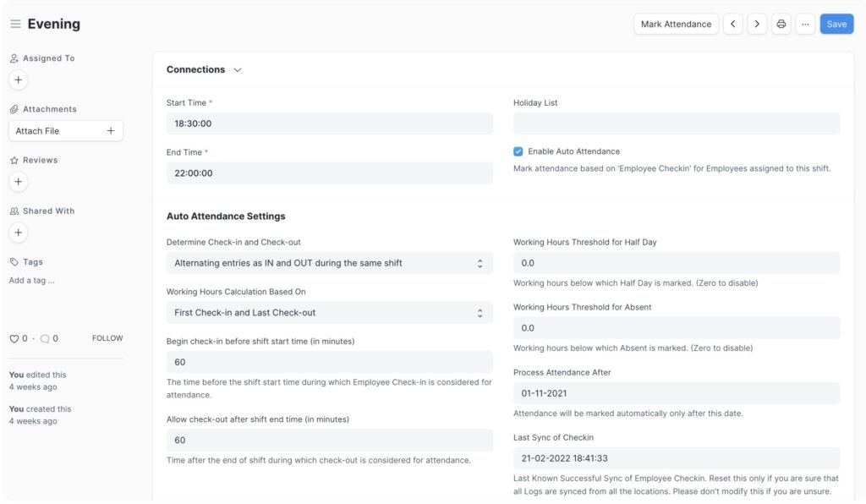Click the comments speech bubble icon
Viewport: 866px width, 504px height.
click(x=45, y=338)
